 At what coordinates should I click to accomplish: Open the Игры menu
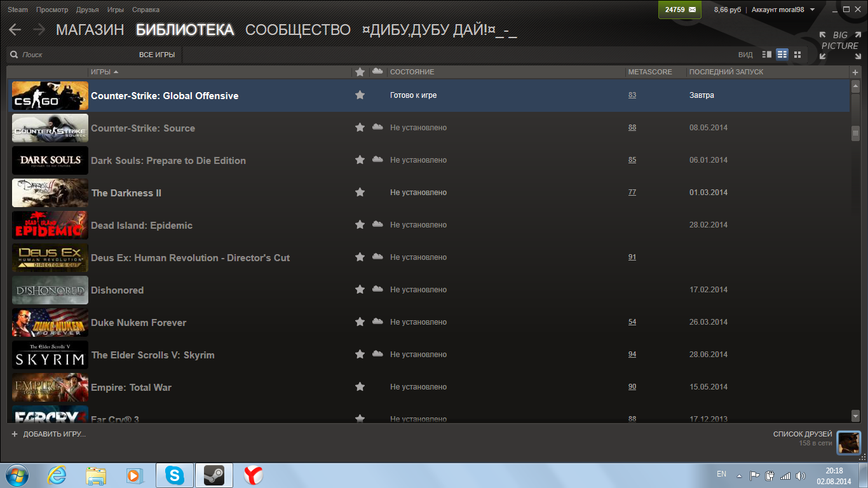coord(116,10)
